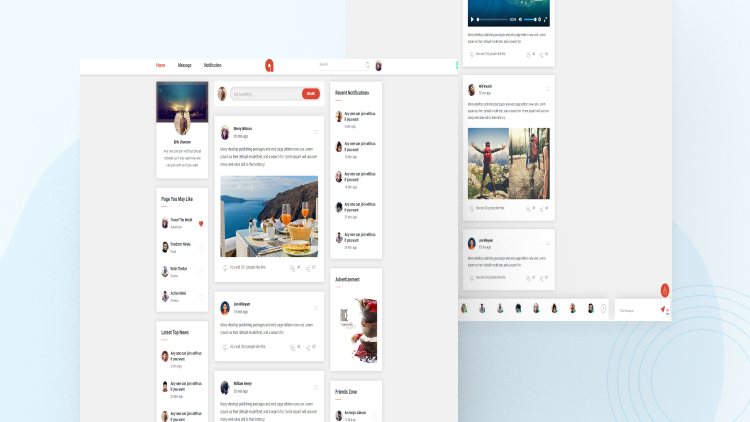Open options menu on William Henry's post
The image size is (750, 422).
click(x=315, y=386)
